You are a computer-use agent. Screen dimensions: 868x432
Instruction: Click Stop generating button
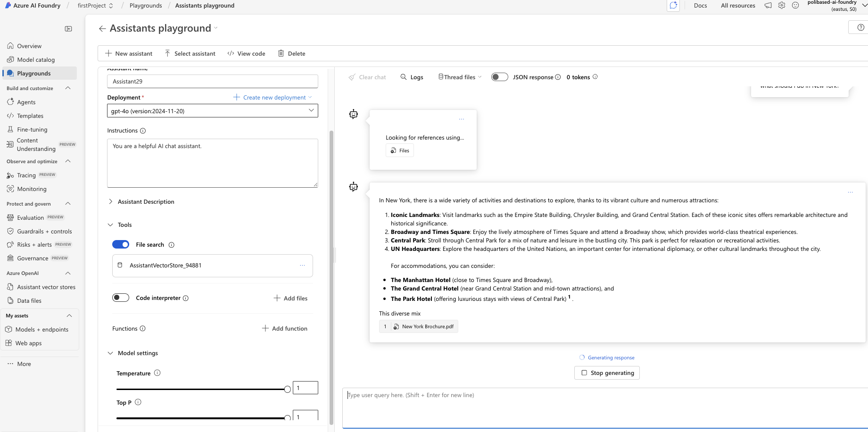coord(607,373)
